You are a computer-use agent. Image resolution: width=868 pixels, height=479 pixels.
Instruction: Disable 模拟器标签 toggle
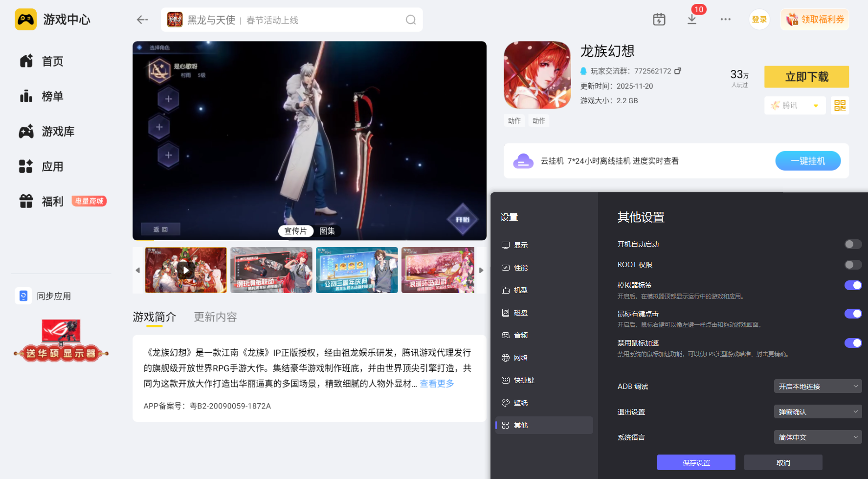tap(853, 285)
